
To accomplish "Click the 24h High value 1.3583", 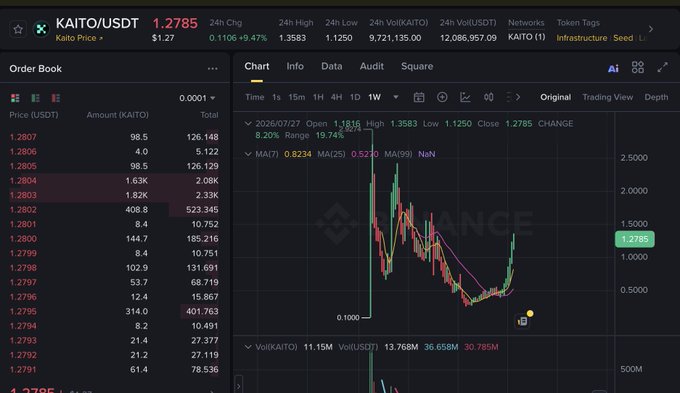I will point(292,38).
